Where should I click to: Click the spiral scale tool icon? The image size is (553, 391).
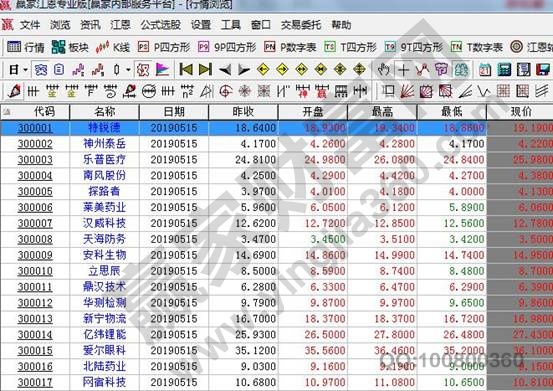point(110,92)
